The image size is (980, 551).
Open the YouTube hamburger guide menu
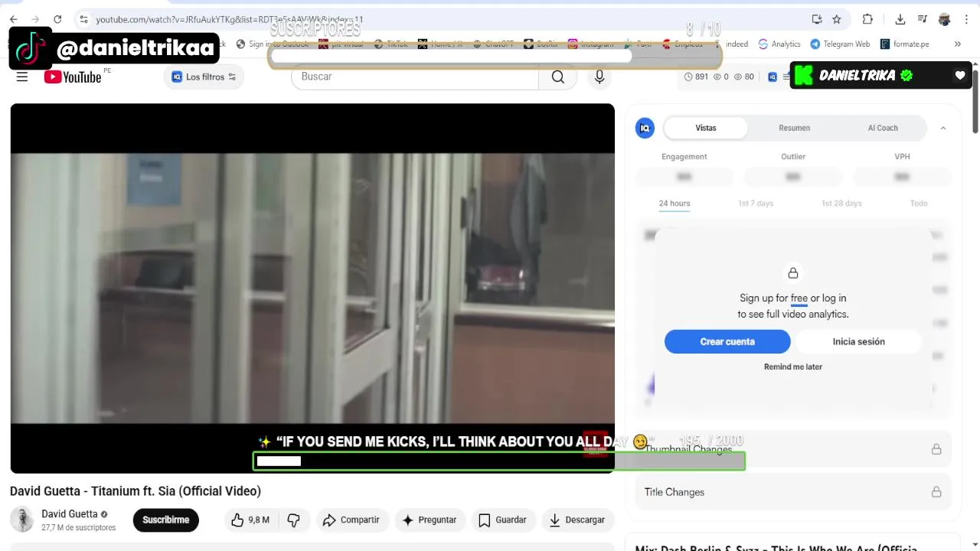click(x=22, y=77)
